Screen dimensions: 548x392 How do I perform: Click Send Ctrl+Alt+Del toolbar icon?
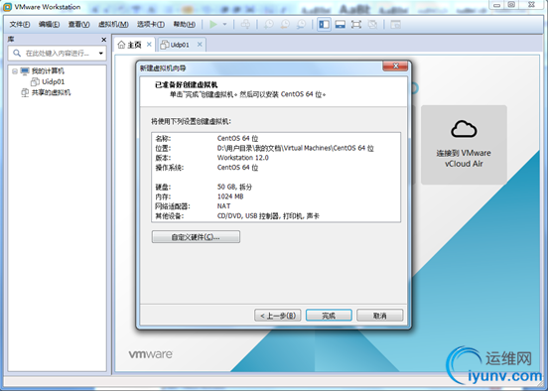pos(245,24)
